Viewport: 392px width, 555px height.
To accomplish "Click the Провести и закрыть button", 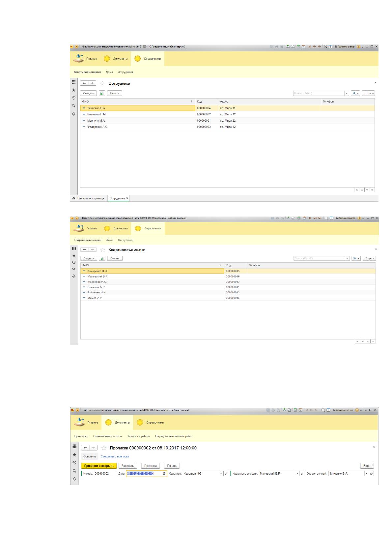I will (99, 466).
